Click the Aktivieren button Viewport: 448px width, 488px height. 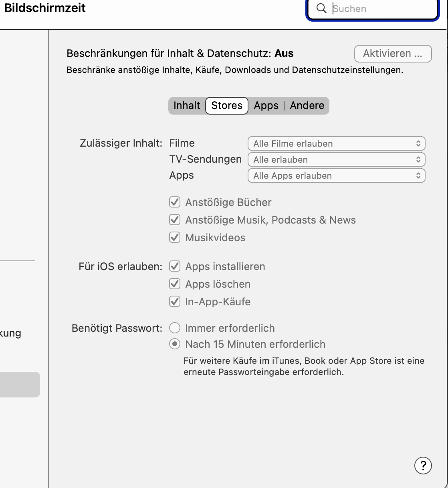click(x=393, y=54)
